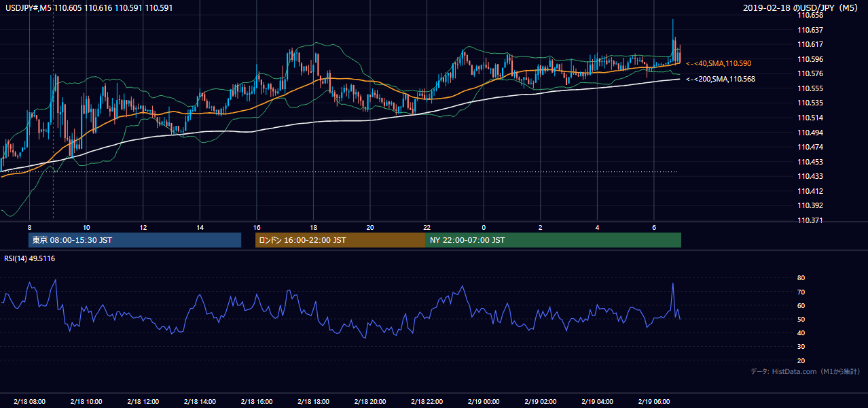Click price axis label 110.514
Screen dimensions: 868x408
(810, 118)
